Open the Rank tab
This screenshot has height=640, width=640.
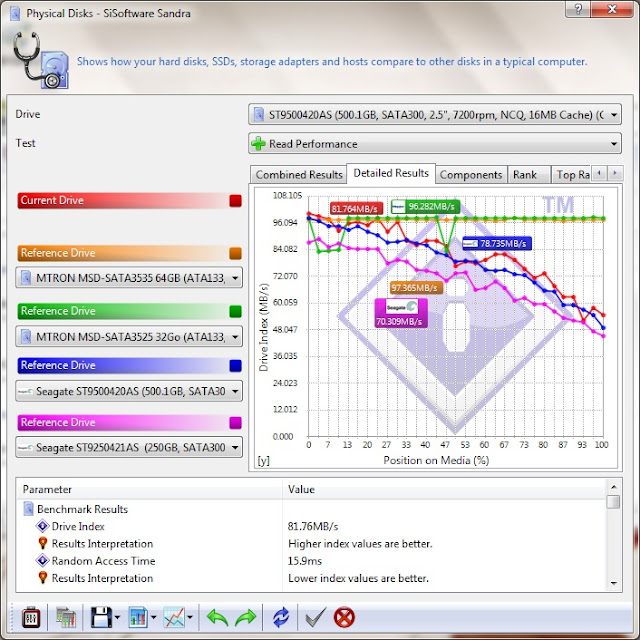529,175
